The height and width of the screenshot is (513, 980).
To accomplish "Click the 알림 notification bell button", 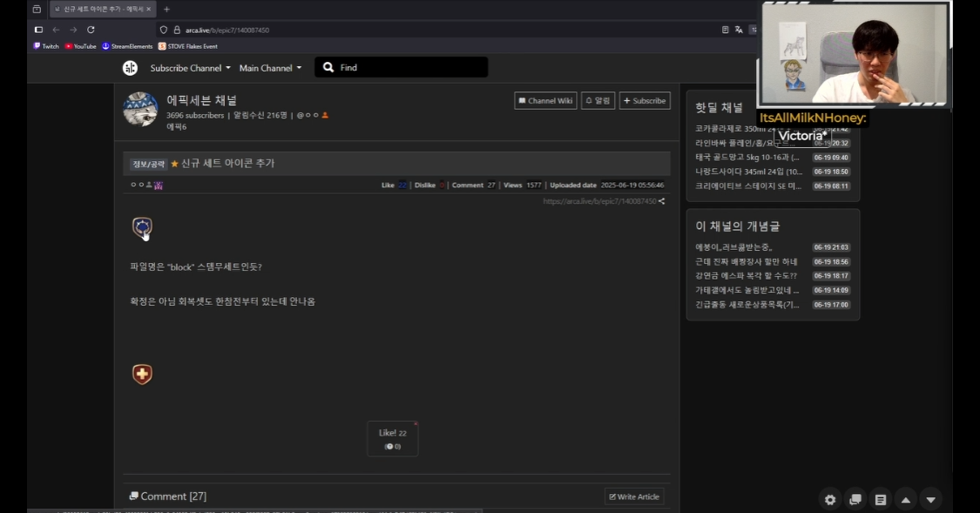I will 598,101.
